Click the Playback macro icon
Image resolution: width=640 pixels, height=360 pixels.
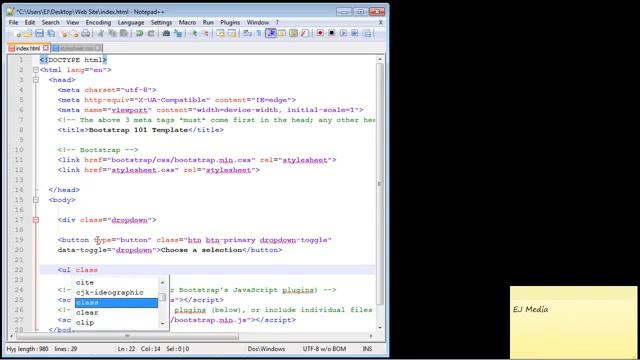pos(343,33)
